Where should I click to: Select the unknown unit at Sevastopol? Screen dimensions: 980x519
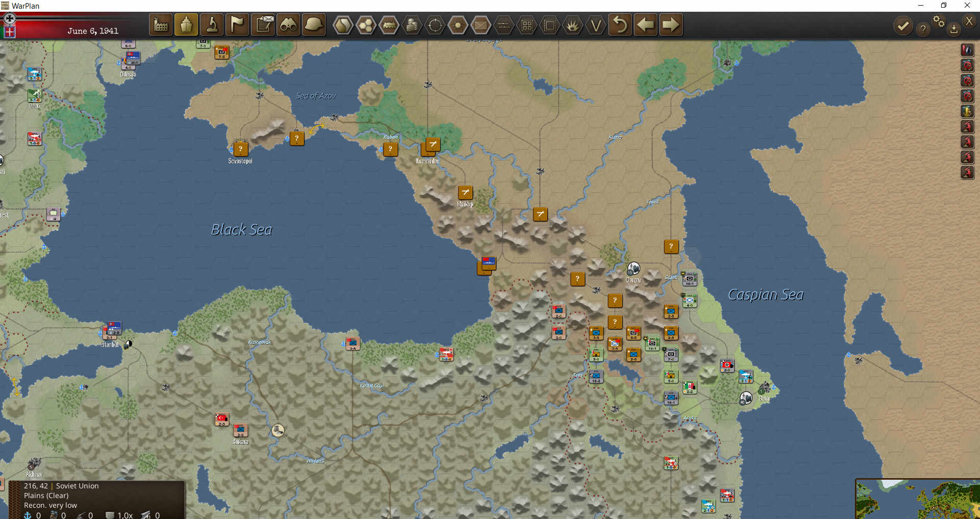pos(240,149)
